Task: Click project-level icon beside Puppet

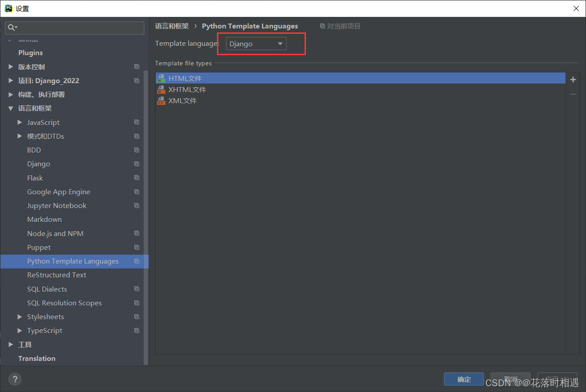Action: click(x=136, y=247)
